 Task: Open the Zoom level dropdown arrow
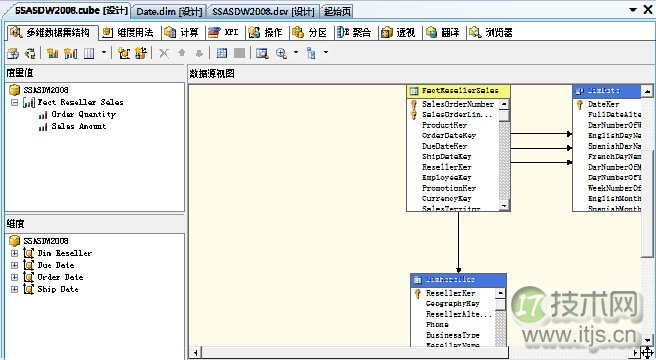click(x=296, y=52)
